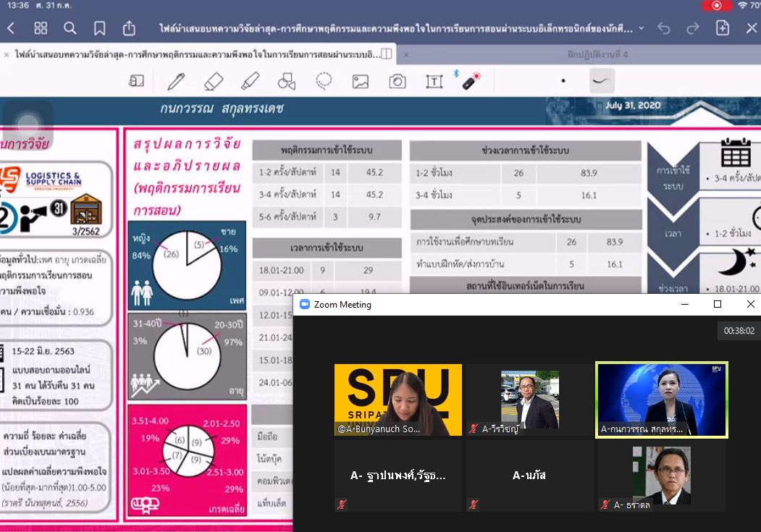The image size is (761, 532).
Task: Close the research presentation file tab
Action: [x=7, y=55]
